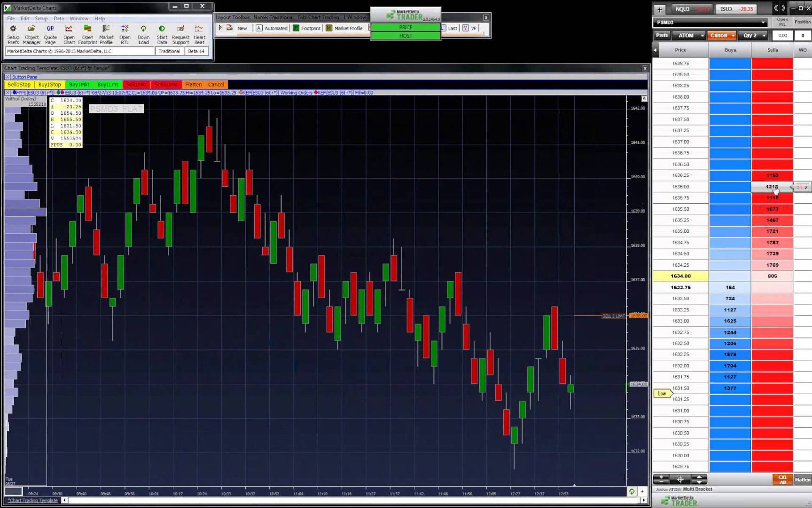Select the Footprint layout button
The width and height of the screenshot is (812, 508).
[x=306, y=28]
